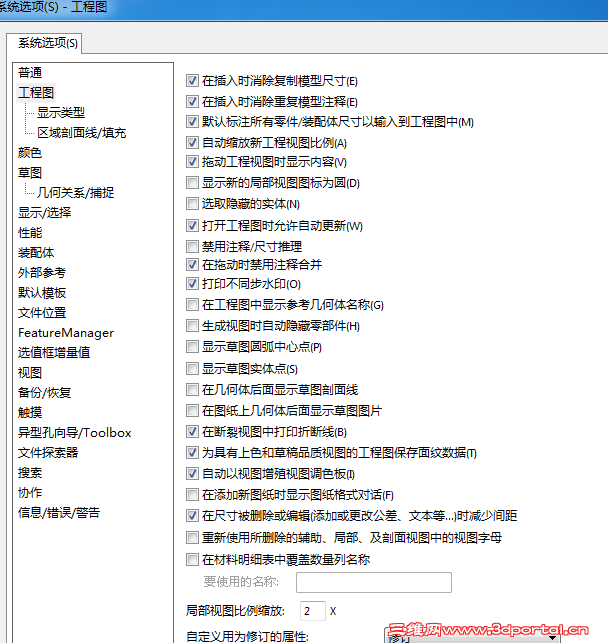Screen dimensions: 608x643
Task: Enable 显示草图实体点(S)
Action: pyautogui.click(x=192, y=369)
